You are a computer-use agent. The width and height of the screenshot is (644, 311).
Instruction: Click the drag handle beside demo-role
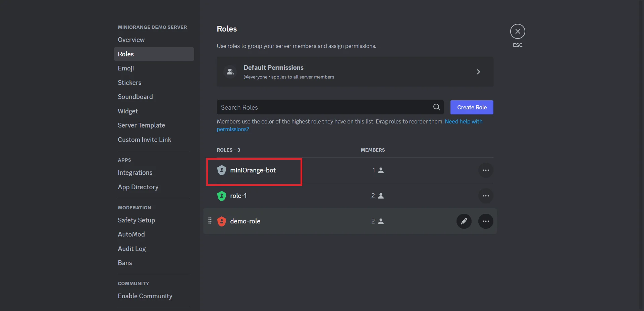coord(210,221)
